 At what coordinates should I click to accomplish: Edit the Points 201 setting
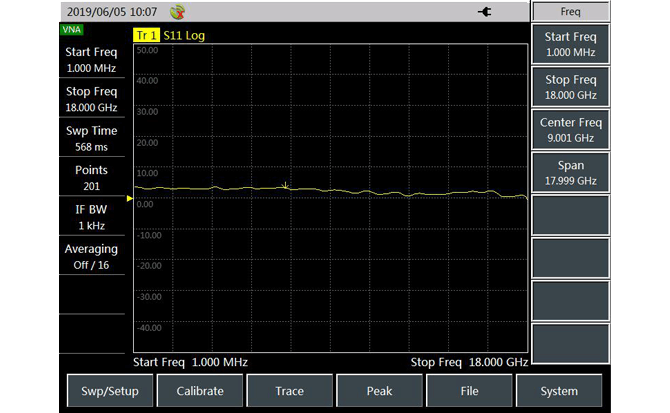coord(91,178)
